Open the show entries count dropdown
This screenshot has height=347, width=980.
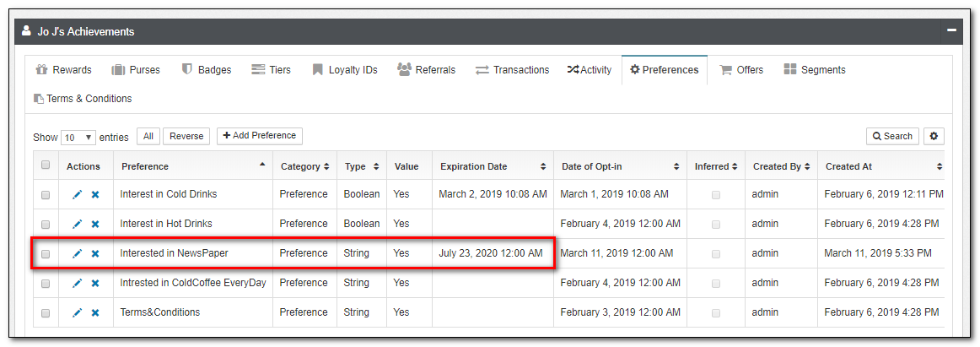[78, 137]
